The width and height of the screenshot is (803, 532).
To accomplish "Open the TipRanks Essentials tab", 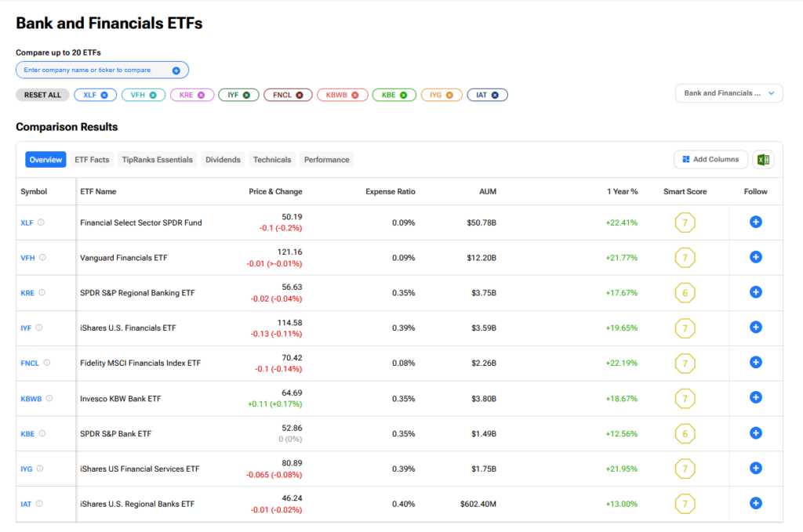I will pos(157,160).
